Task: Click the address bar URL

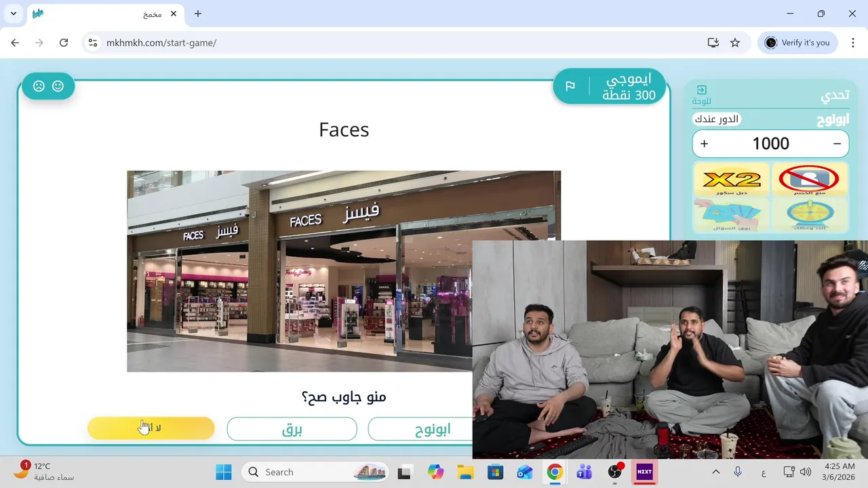Action: (161, 43)
